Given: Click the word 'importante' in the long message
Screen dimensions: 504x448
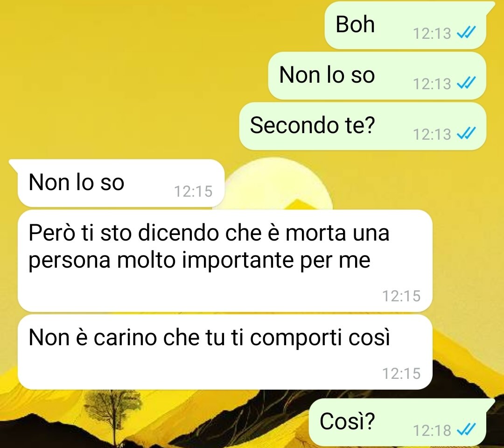Looking at the screenshot, I should pyautogui.click(x=238, y=261).
